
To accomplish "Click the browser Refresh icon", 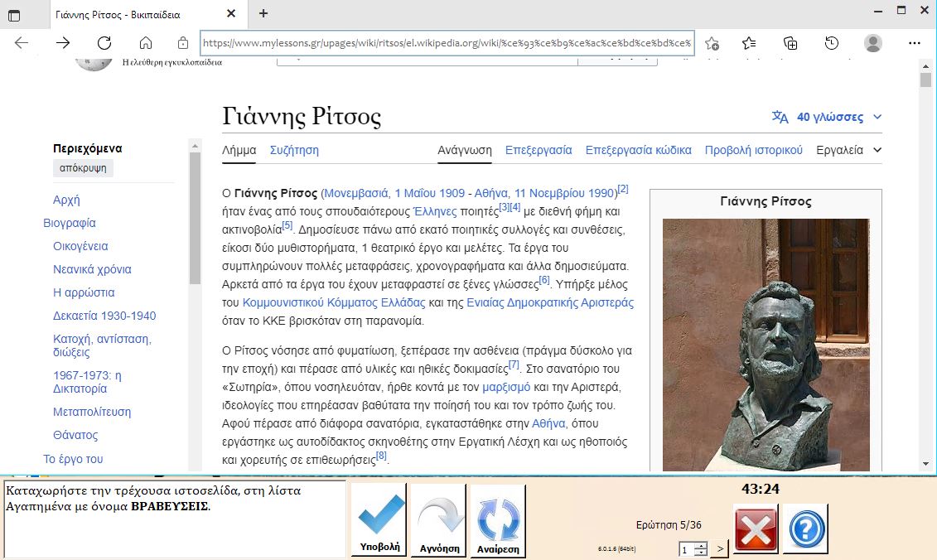I will (104, 43).
